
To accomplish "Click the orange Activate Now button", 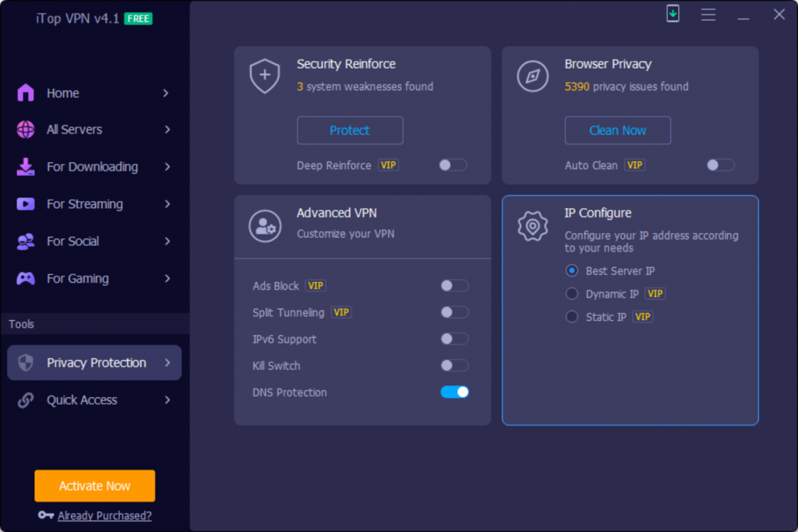I will pyautogui.click(x=94, y=486).
